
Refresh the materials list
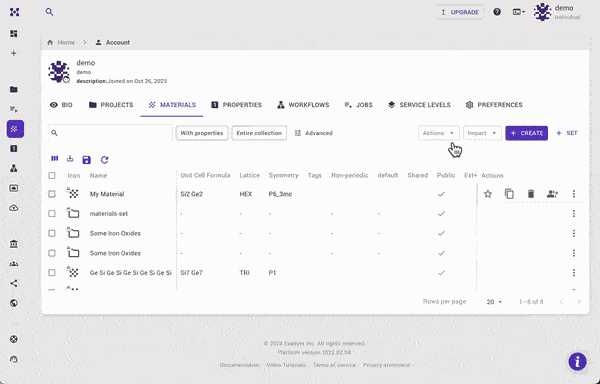coord(104,160)
